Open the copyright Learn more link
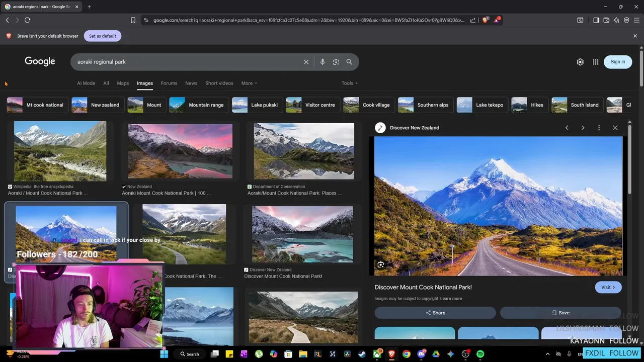Screen dimensions: 644x362 tap(451, 299)
